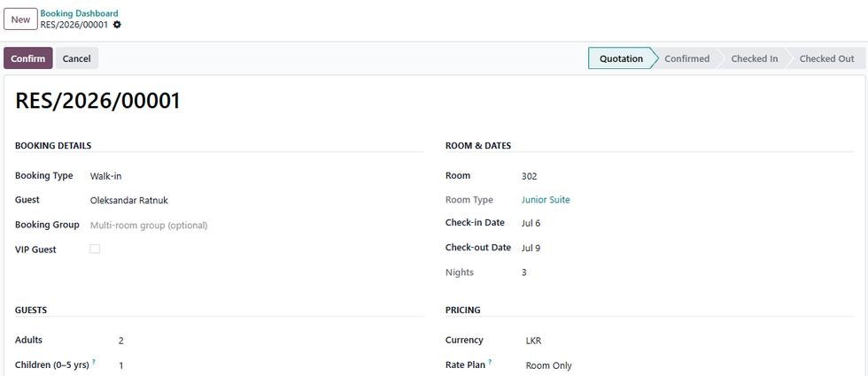This screenshot has height=376, width=868.
Task: Click the Nights value 3
Action: tap(524, 272)
